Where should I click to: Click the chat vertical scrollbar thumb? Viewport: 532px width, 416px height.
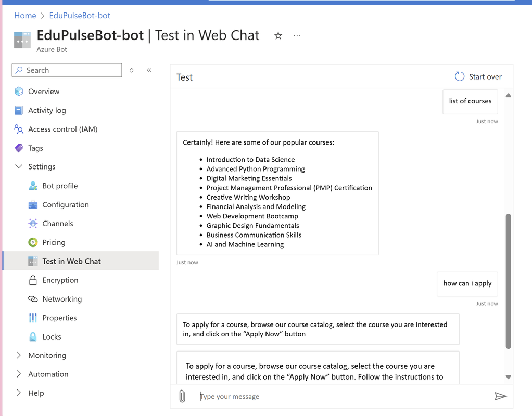pyautogui.click(x=508, y=281)
